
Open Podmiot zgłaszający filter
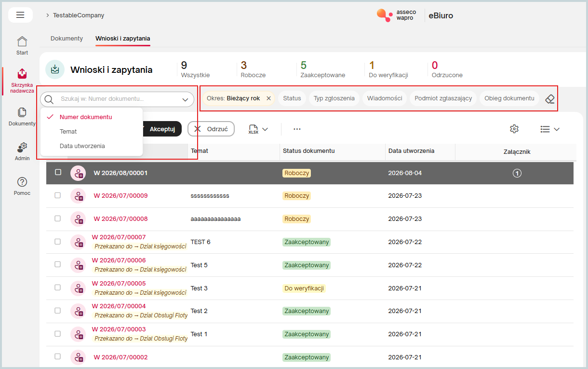click(x=443, y=98)
